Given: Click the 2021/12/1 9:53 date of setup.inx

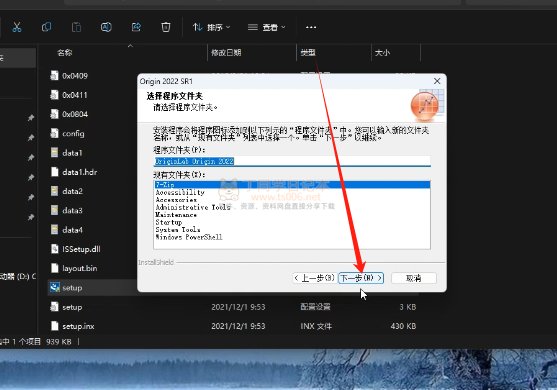Looking at the screenshot, I should coord(238,326).
